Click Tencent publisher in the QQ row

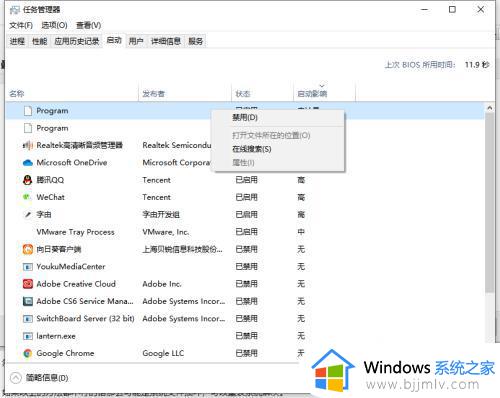(x=156, y=180)
